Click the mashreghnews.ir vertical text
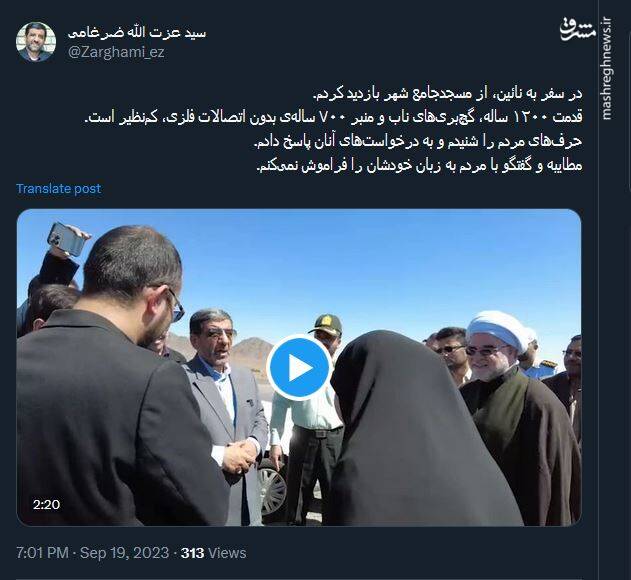 pyautogui.click(x=606, y=69)
